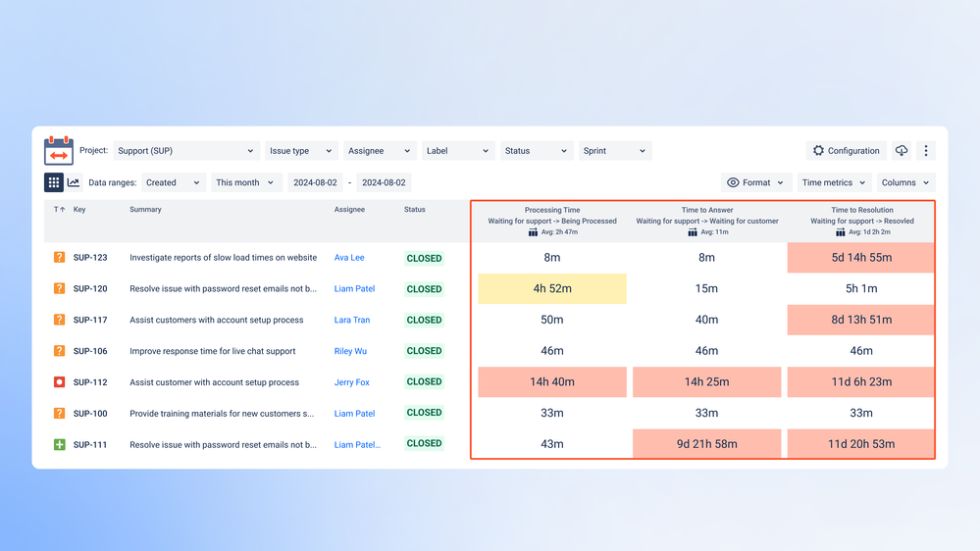Open issue key SUP-106
This screenshot has height=551, width=980.
pos(90,351)
